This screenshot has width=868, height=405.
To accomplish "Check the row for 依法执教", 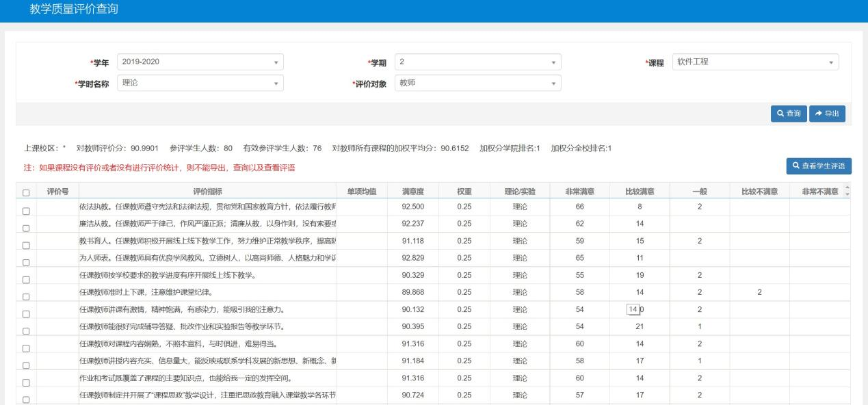I will (26, 211).
